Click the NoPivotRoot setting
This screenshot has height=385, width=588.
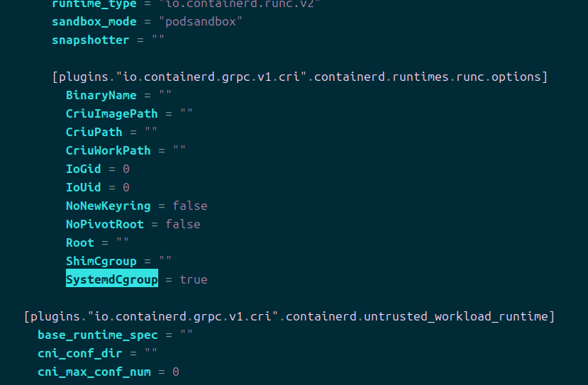(x=104, y=224)
